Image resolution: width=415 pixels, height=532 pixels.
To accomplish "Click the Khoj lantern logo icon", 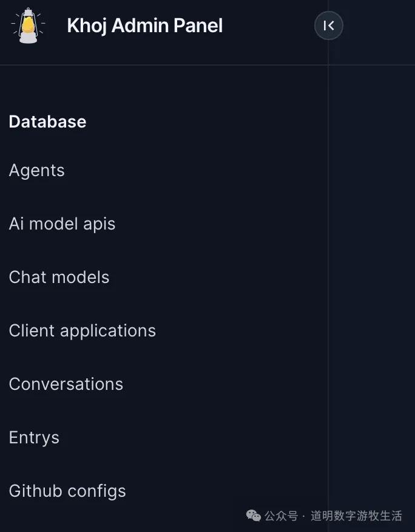I will (27, 26).
